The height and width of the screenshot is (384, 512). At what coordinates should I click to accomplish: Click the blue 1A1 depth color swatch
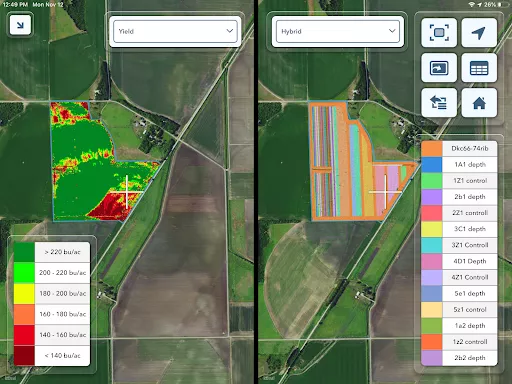point(432,164)
